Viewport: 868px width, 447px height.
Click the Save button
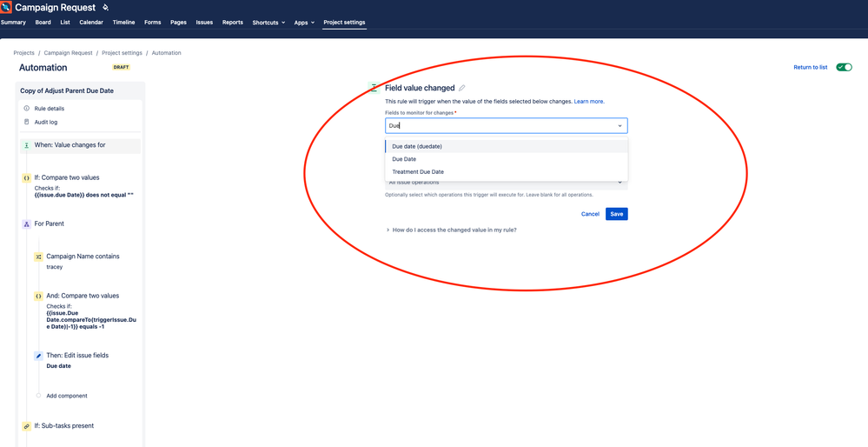pyautogui.click(x=617, y=214)
